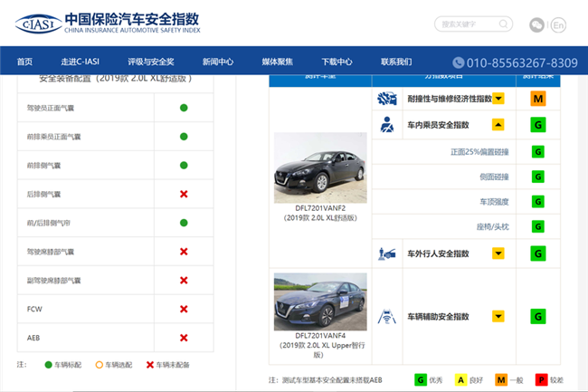Click the 侧面碰撞 link
The height and width of the screenshot is (392, 588).
coord(494,177)
